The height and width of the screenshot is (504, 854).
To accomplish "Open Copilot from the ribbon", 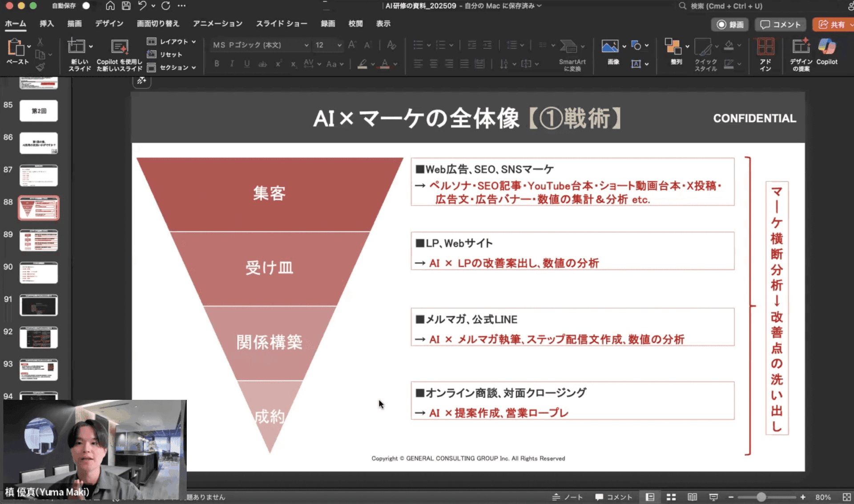I will point(826,52).
